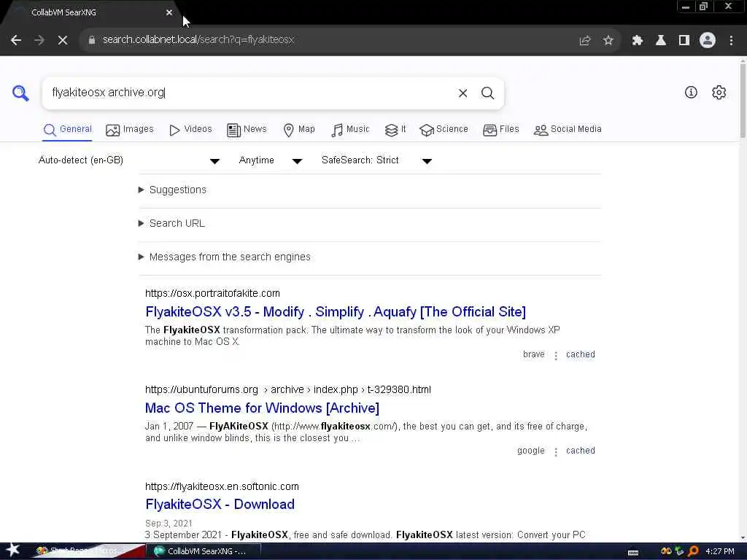Open the Chrome three-dot menu
Screen dimensions: 747x560
pos(731,41)
